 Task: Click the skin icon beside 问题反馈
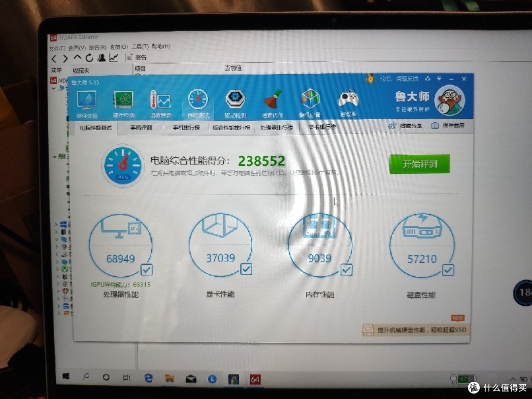(428, 78)
